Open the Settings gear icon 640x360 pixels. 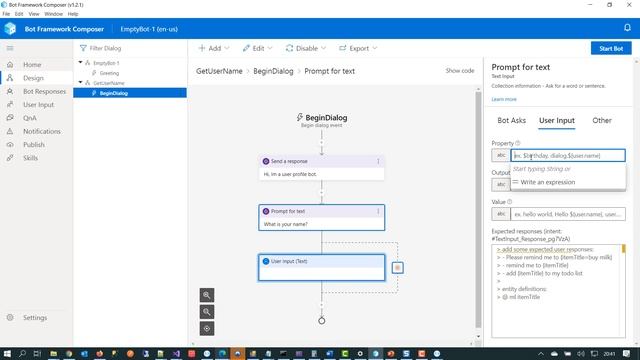(10, 317)
